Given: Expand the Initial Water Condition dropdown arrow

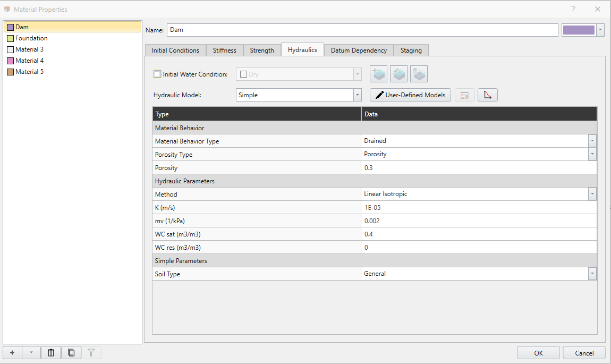Looking at the screenshot, I should (x=358, y=74).
